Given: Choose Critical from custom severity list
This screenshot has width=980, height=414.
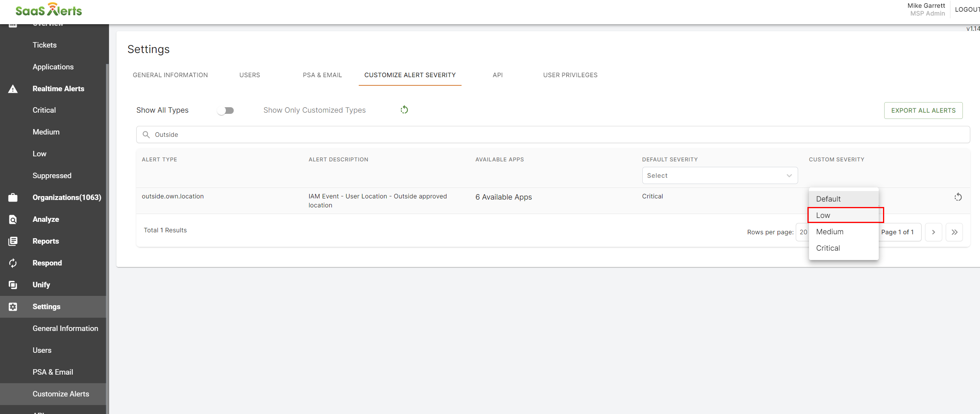Looking at the screenshot, I should 844,248.
